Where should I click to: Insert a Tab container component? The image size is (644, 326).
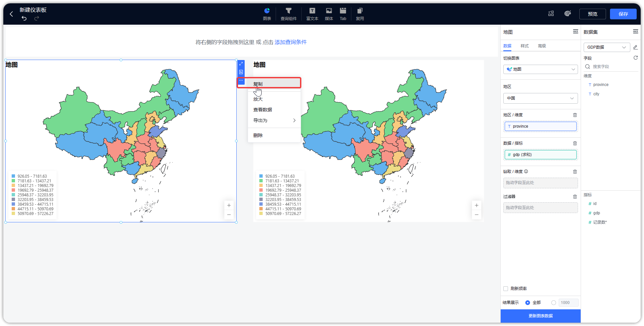pyautogui.click(x=343, y=14)
